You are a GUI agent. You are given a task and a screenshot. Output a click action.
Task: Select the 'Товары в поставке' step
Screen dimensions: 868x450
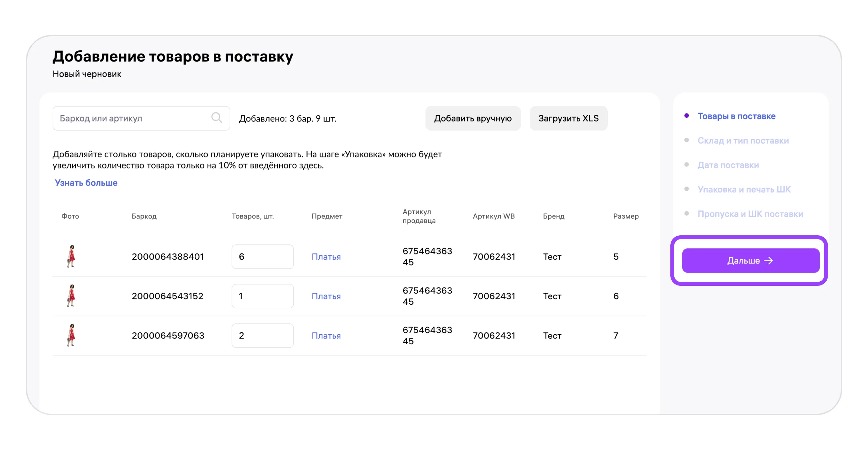click(736, 116)
